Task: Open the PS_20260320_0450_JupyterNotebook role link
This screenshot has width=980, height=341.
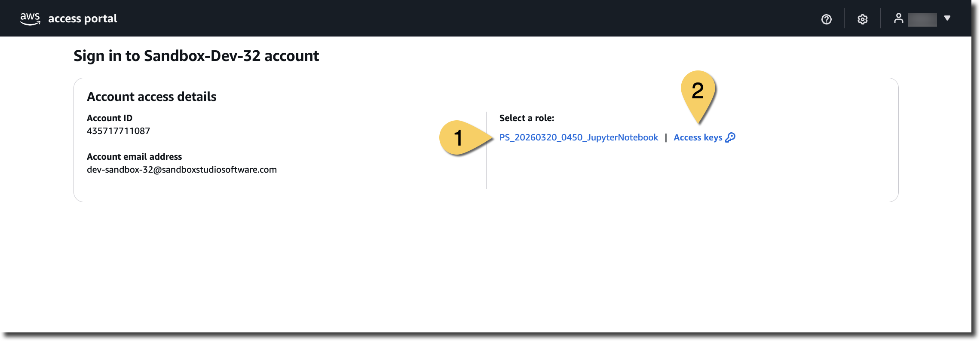Action: [579, 137]
